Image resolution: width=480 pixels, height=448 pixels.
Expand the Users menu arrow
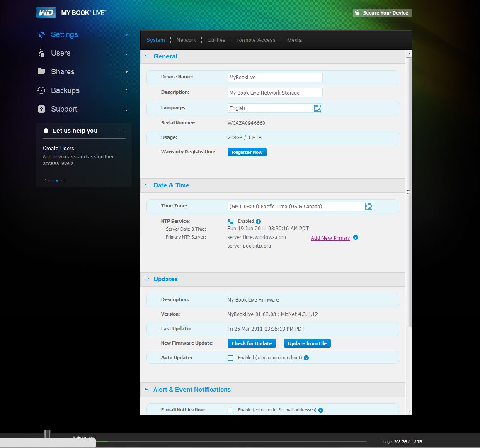pos(126,54)
